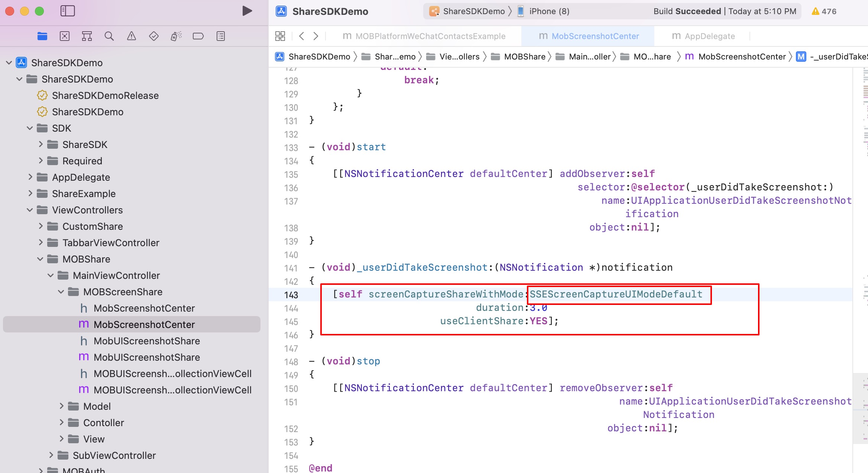The width and height of the screenshot is (868, 473).
Task: Click Vie...ollers folder in jump bar
Action: pyautogui.click(x=453, y=57)
